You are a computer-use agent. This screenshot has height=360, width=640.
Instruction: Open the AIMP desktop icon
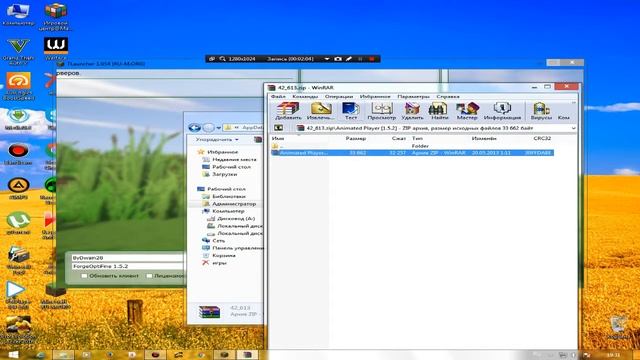point(18,189)
